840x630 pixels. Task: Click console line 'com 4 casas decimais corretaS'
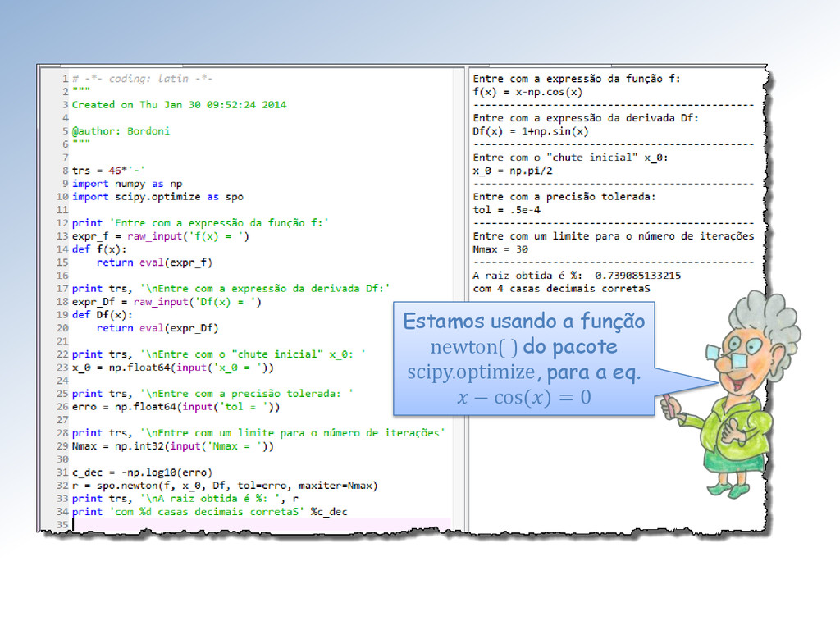(561, 289)
